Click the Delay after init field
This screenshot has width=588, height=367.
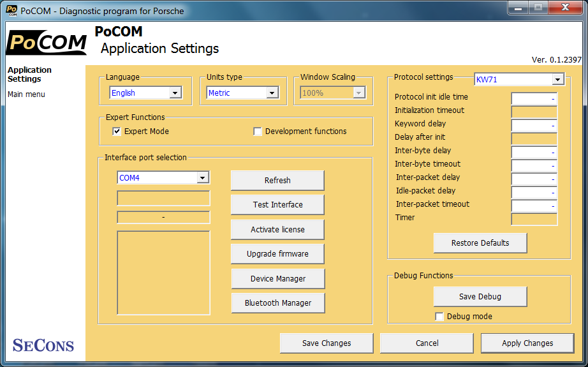click(x=534, y=139)
